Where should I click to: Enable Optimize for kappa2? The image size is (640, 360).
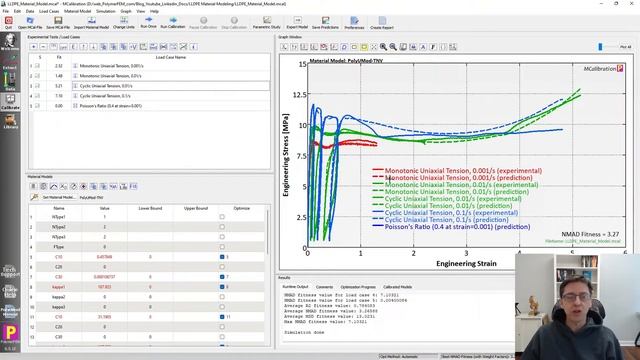coord(222,297)
